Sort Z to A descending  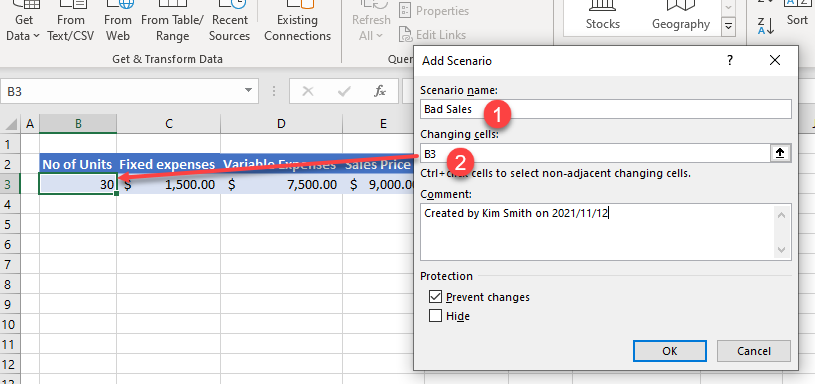[766, 25]
